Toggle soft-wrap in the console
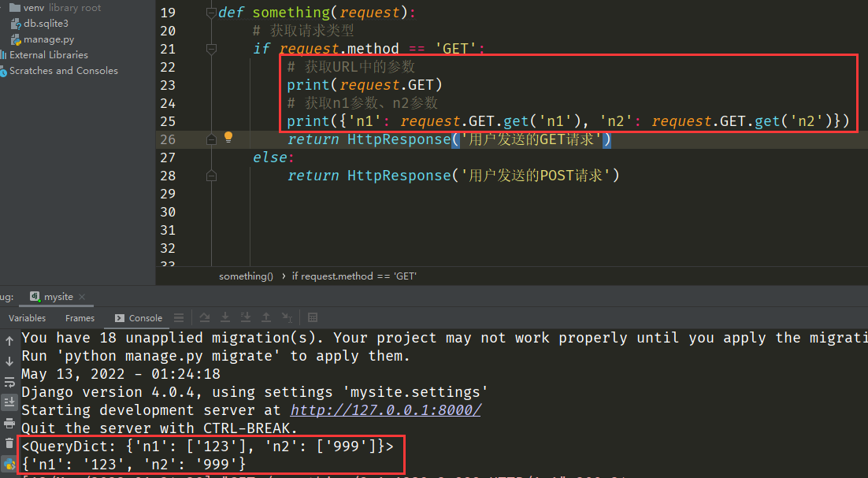 [9, 382]
